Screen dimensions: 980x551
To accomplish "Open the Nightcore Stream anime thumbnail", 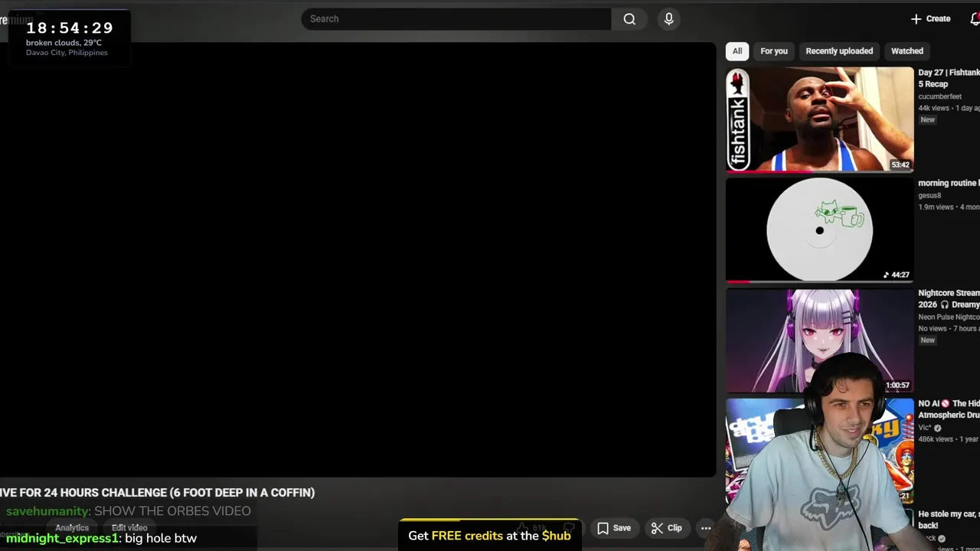I will (x=820, y=341).
